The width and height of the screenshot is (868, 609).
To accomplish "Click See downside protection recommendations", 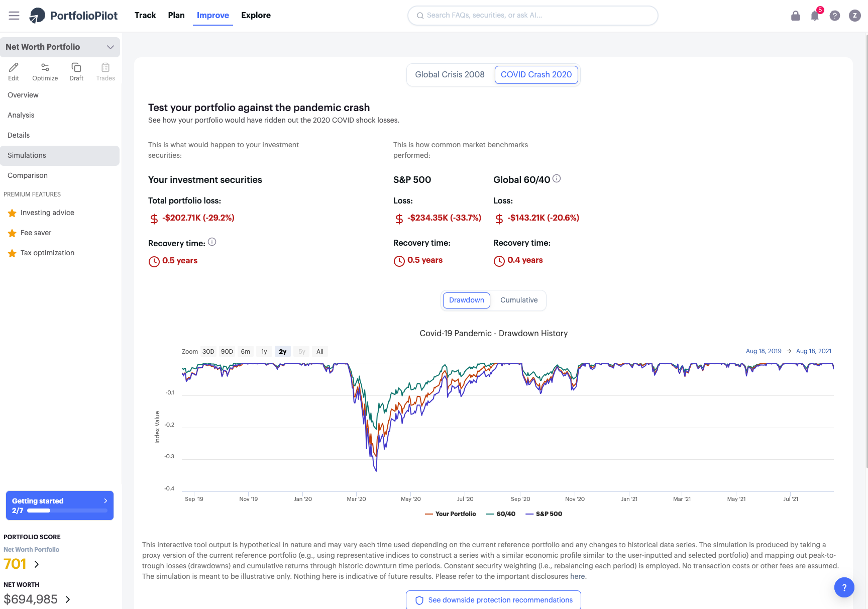I will coord(493,600).
